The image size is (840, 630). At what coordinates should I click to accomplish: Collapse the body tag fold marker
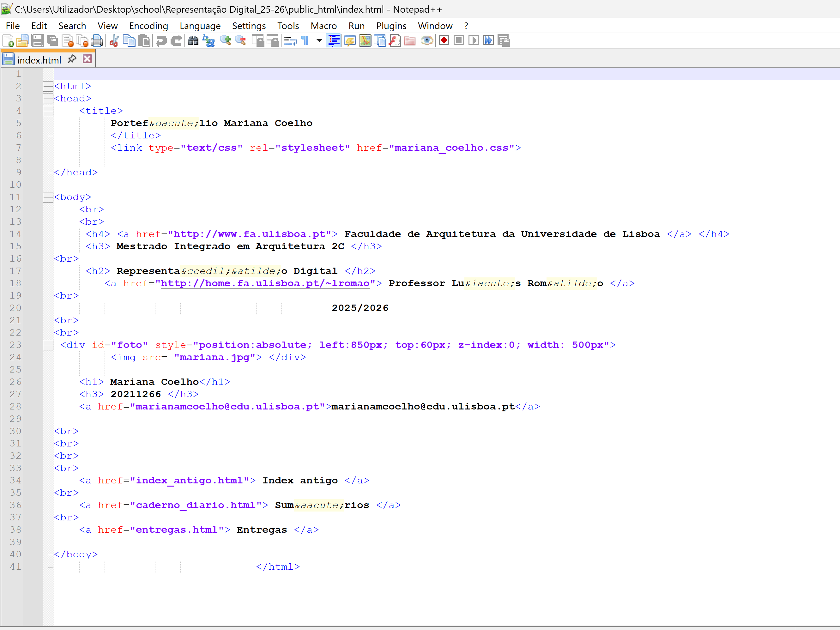tap(48, 197)
